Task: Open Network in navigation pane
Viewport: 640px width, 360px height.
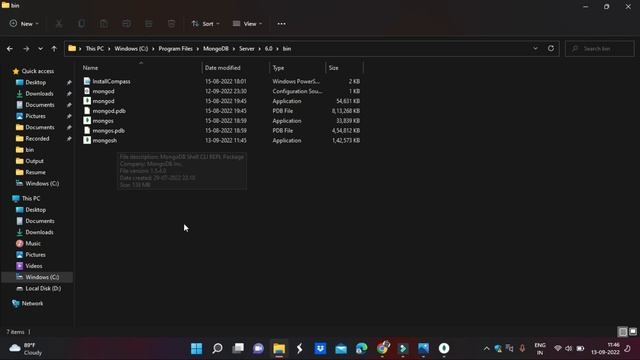Action: point(32,303)
